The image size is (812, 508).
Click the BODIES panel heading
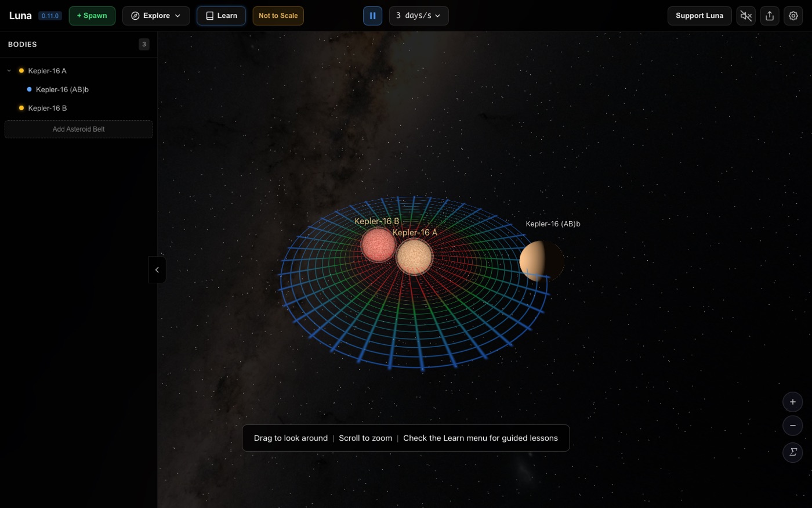pyautogui.click(x=23, y=44)
